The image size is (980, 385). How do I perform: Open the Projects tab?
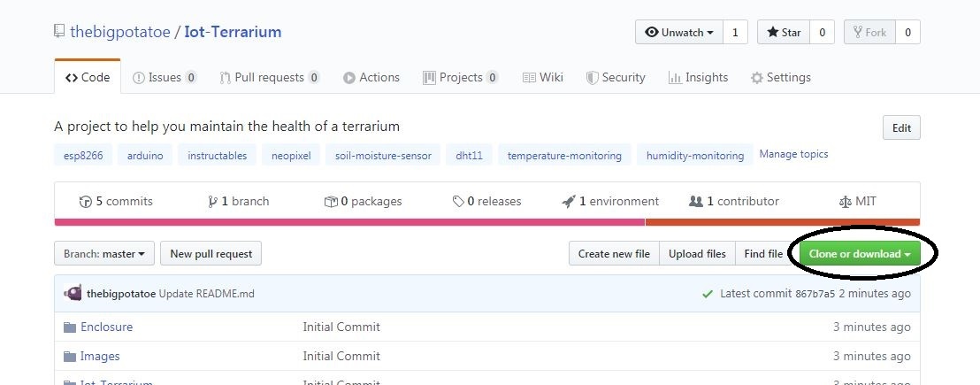(460, 78)
